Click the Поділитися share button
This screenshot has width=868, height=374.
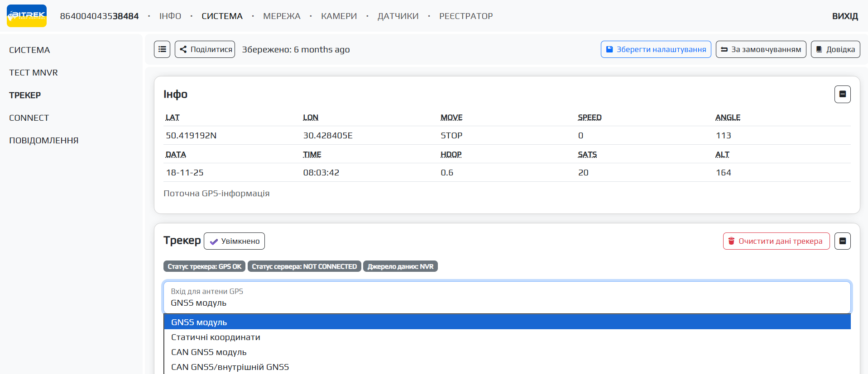pos(205,49)
